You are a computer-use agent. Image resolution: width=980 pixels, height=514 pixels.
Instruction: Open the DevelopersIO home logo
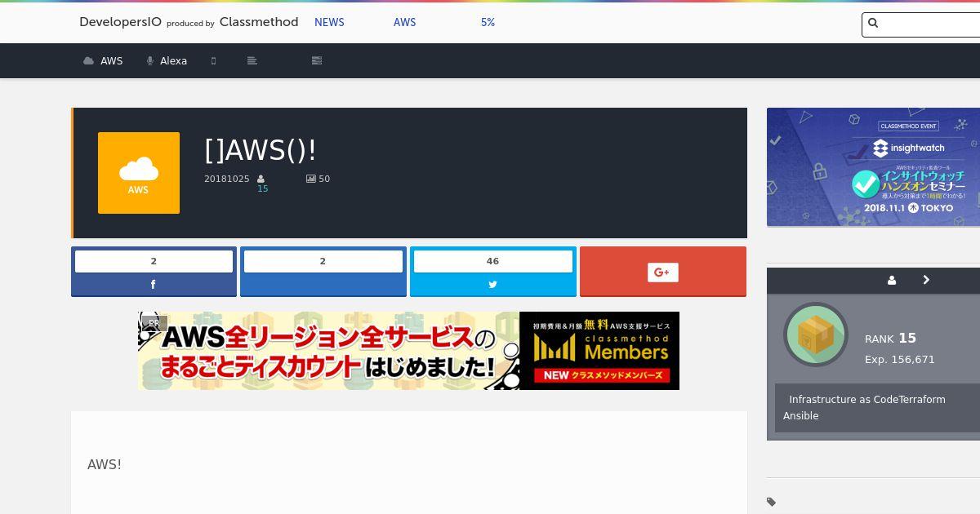[120, 22]
